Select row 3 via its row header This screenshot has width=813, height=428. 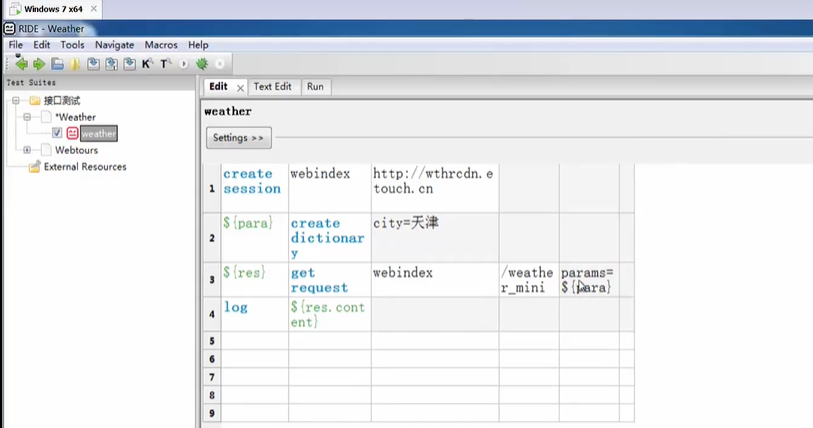click(212, 280)
